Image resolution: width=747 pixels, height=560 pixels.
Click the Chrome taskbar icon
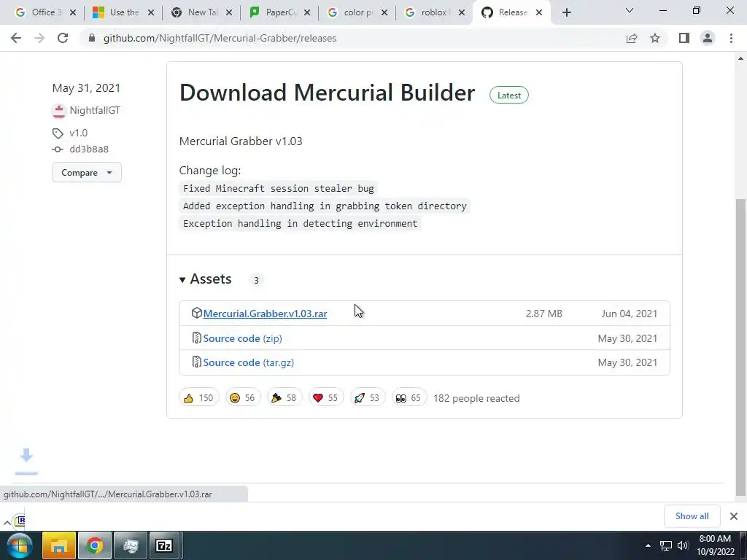pos(95,545)
